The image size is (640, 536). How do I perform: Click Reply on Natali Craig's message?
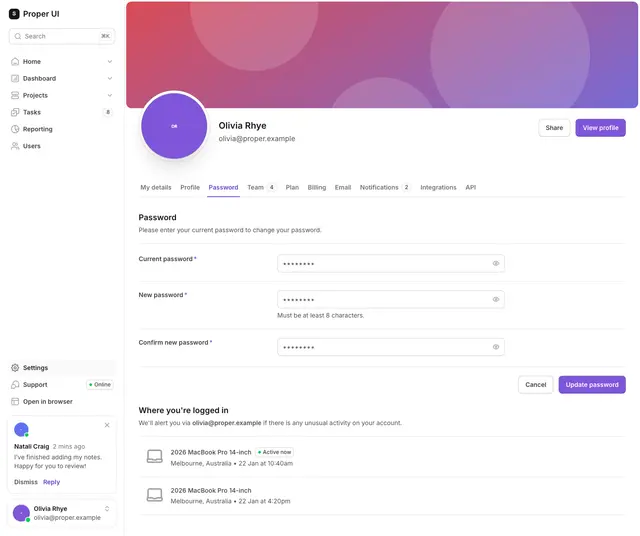pyautogui.click(x=51, y=482)
